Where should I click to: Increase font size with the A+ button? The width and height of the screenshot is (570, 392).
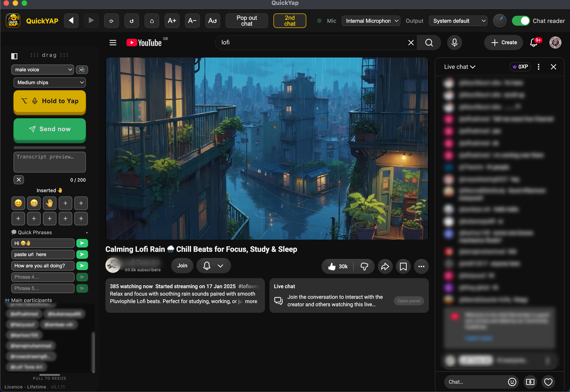point(172,21)
